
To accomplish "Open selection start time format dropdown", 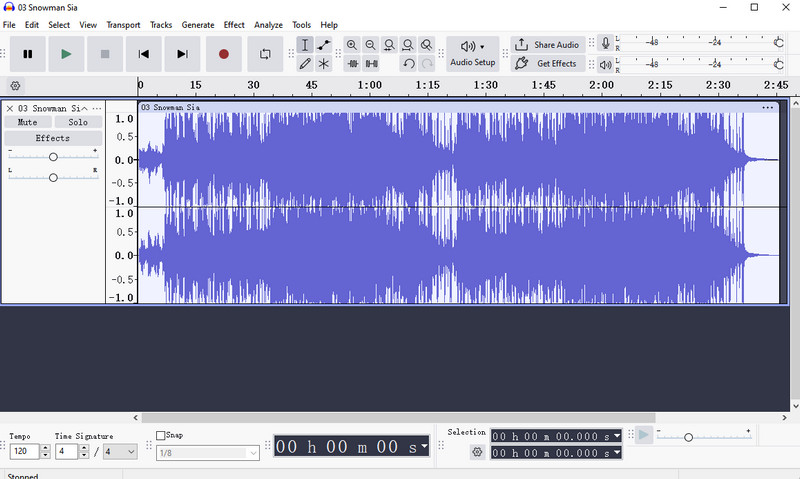I will point(617,436).
